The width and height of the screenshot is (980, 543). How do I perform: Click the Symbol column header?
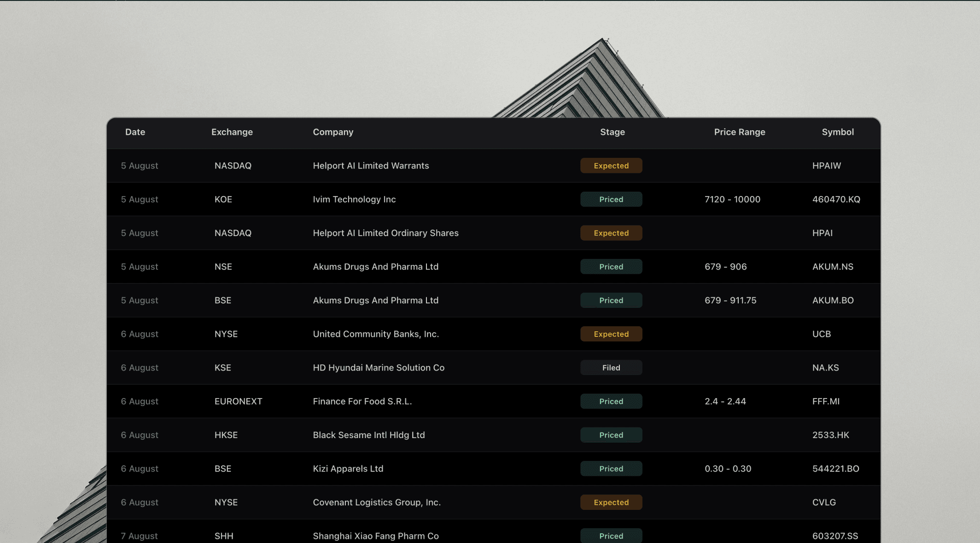coord(837,132)
